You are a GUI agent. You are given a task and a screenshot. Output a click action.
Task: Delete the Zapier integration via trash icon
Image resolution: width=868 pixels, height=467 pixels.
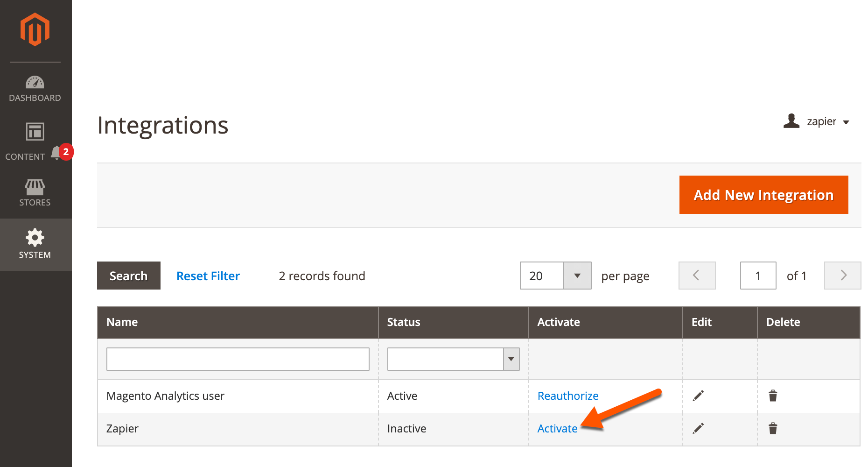(x=773, y=428)
